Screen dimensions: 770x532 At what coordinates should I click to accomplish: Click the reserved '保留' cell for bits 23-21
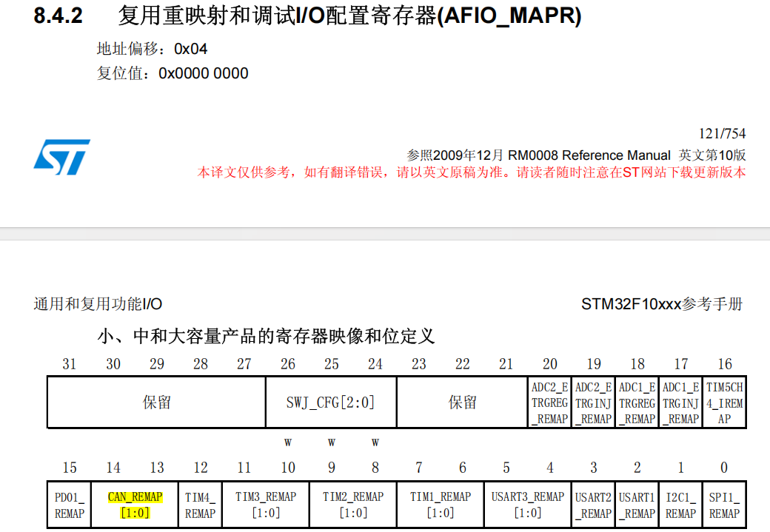[x=462, y=403]
